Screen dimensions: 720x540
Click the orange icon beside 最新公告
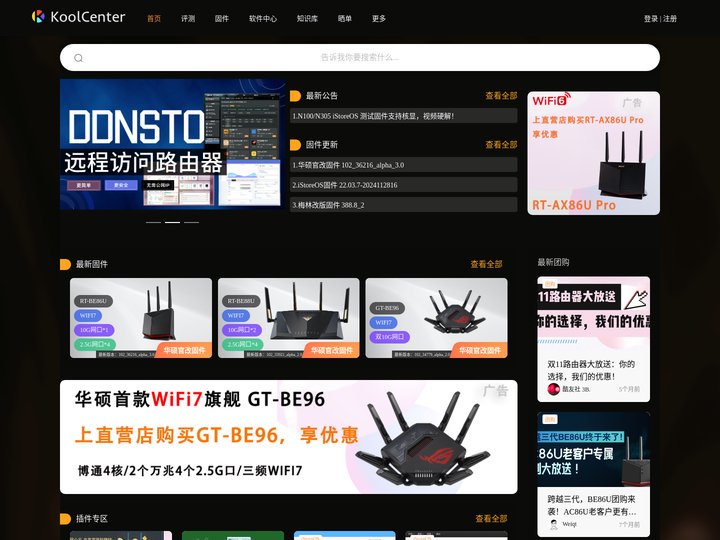tap(296, 96)
